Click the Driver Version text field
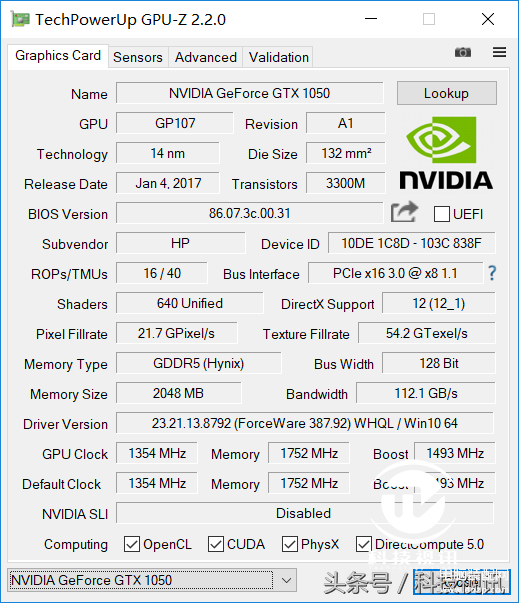The image size is (519, 603). tap(304, 423)
